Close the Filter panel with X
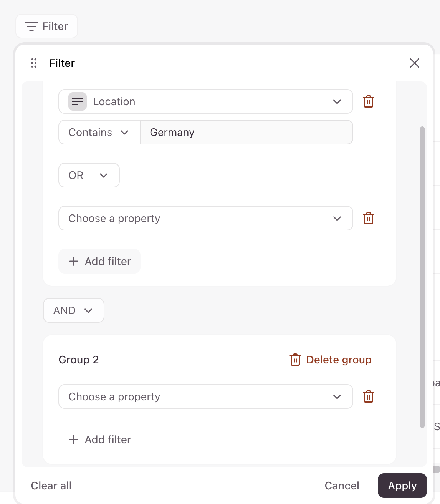This screenshot has height=504, width=440. pos(414,63)
